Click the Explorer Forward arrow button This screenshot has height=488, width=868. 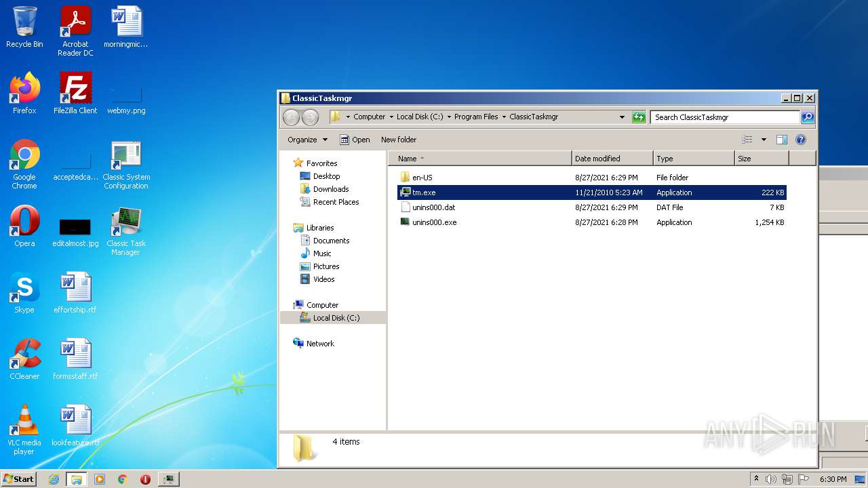[x=310, y=117]
